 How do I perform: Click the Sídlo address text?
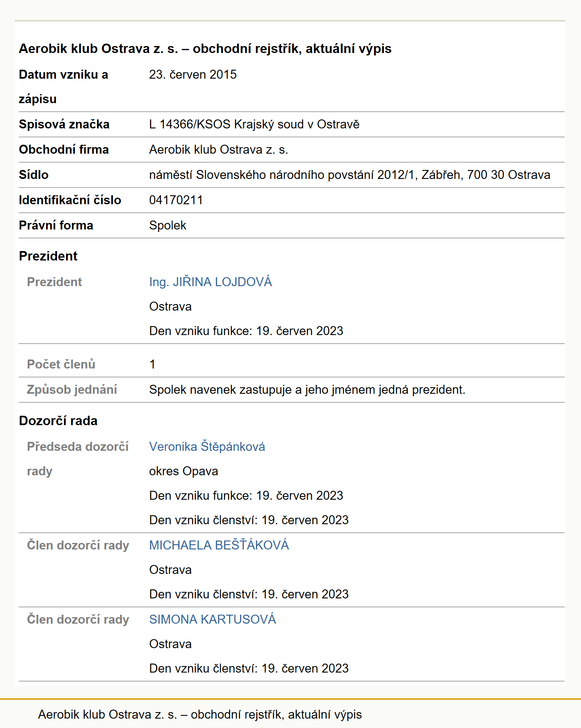point(350,175)
